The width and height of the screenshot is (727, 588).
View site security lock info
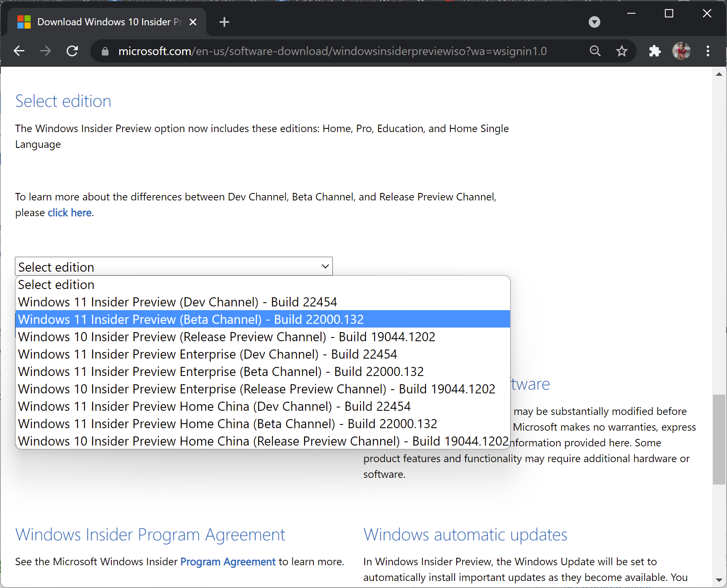click(x=105, y=51)
